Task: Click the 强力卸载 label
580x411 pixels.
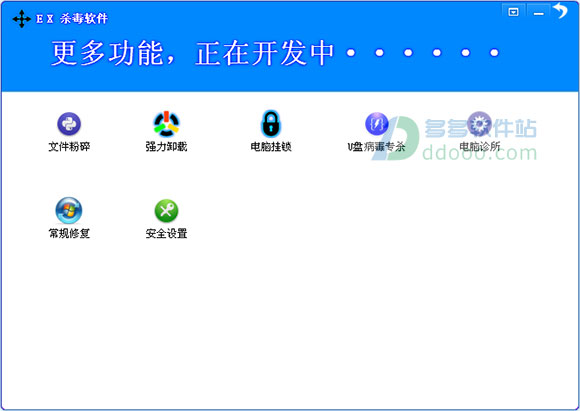Action: [166, 146]
